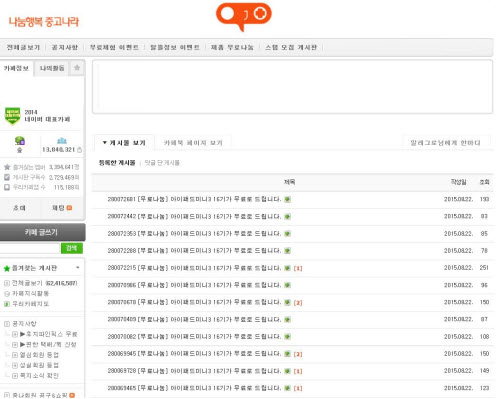
Task: Show 등록한 게시물 list
Action: (117, 163)
